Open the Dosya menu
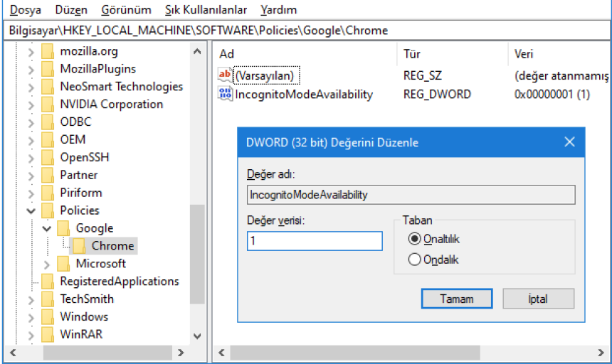 point(26,10)
